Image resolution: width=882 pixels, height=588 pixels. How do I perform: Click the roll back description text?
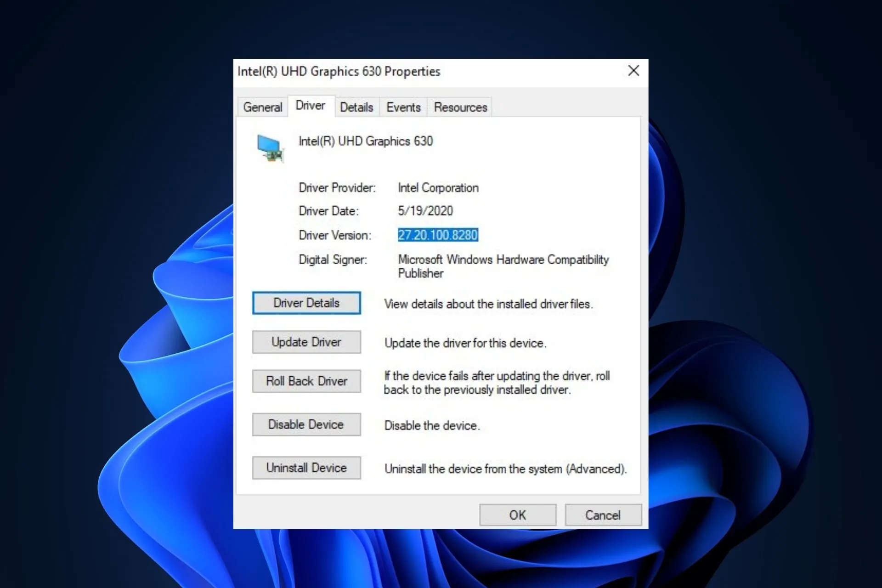coord(497,383)
